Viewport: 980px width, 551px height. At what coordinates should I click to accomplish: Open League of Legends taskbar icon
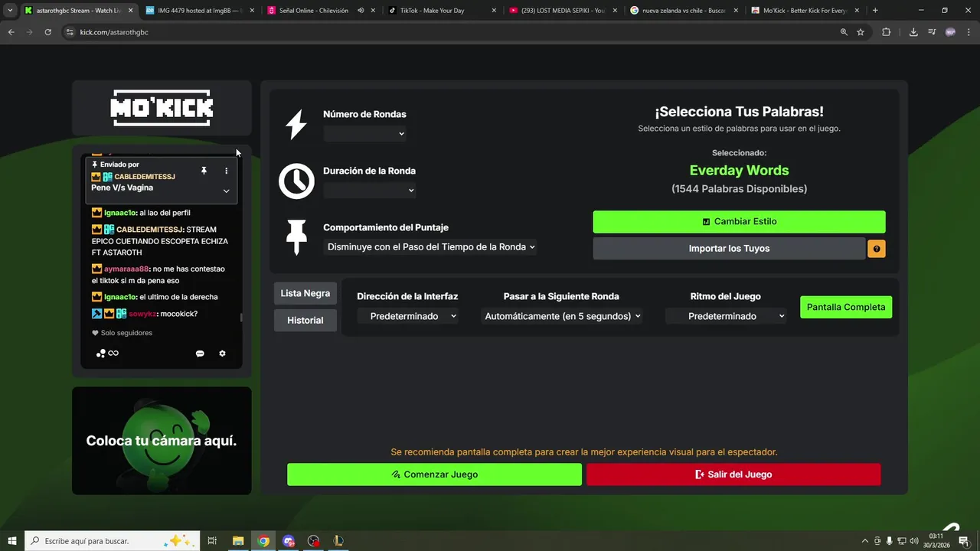click(338, 541)
